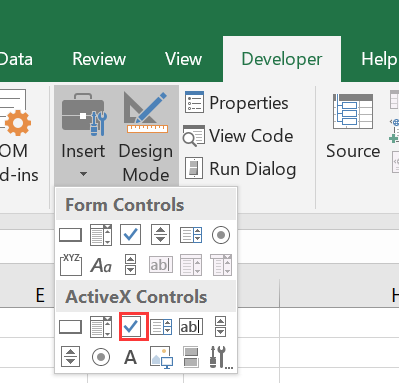Insert Form Controls Label

pyautogui.click(x=101, y=266)
